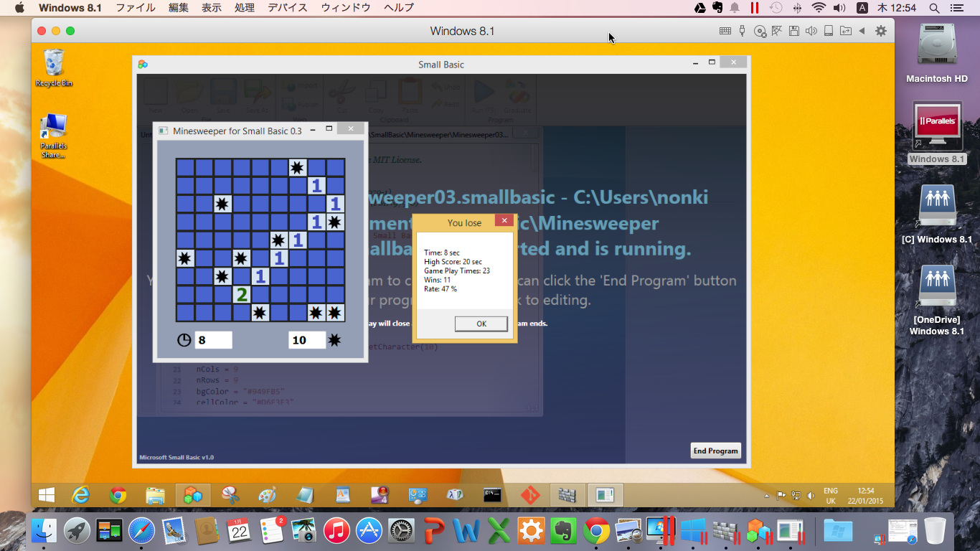The image size is (980, 551).
Task: Click the ENG UK language indicator
Action: [831, 496]
